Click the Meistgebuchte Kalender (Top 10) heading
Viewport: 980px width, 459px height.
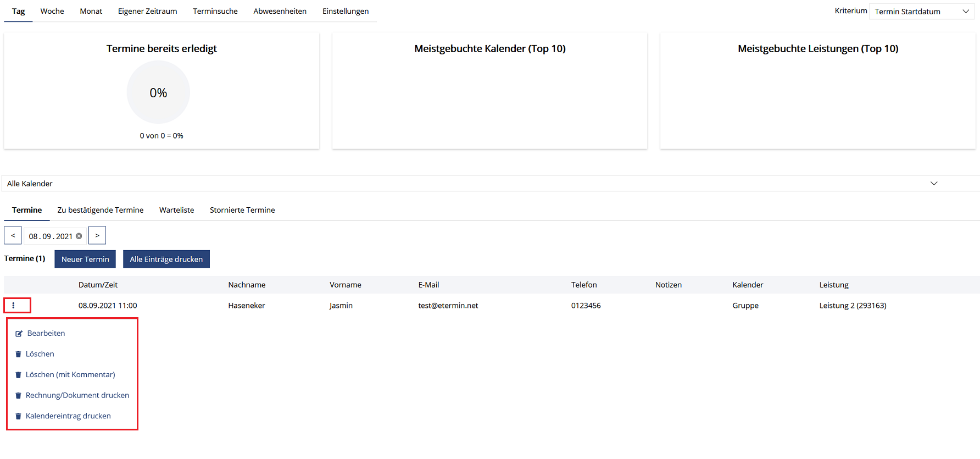(x=490, y=49)
